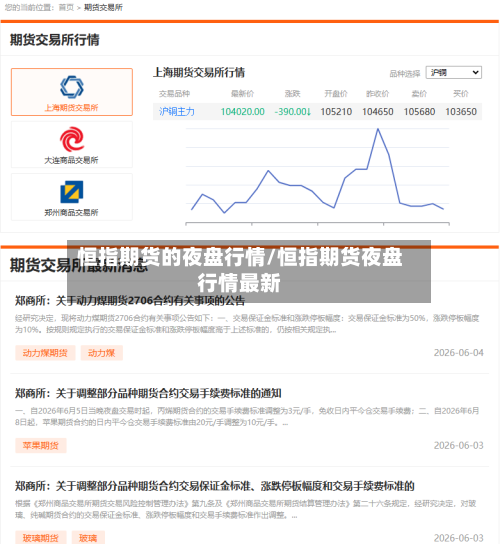Click the 玻璃期货 tag

pyautogui.click(x=41, y=538)
